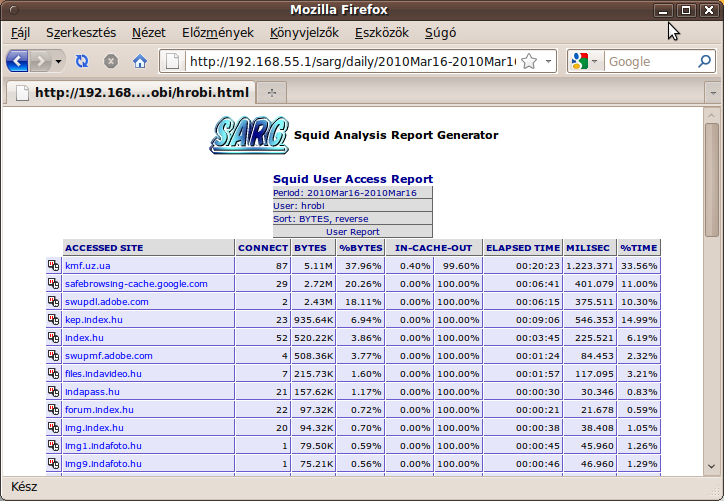Follow the swupdl.adobe.com site link

click(106, 302)
